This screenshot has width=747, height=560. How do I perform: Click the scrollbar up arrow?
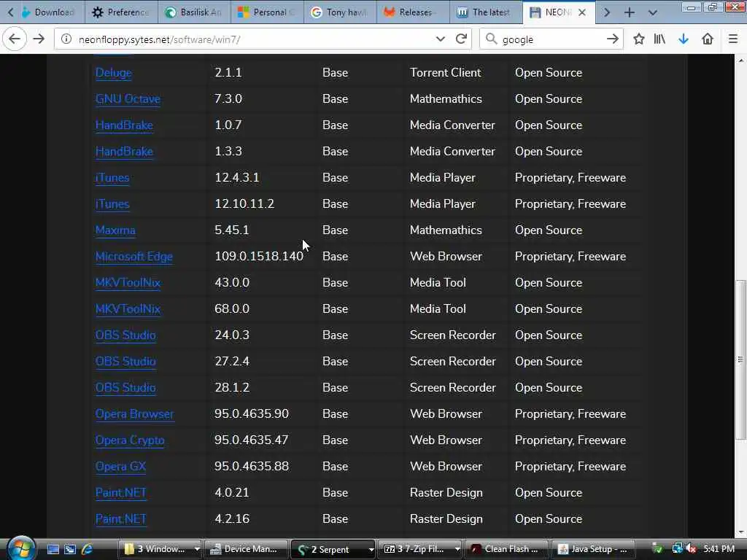click(740, 60)
